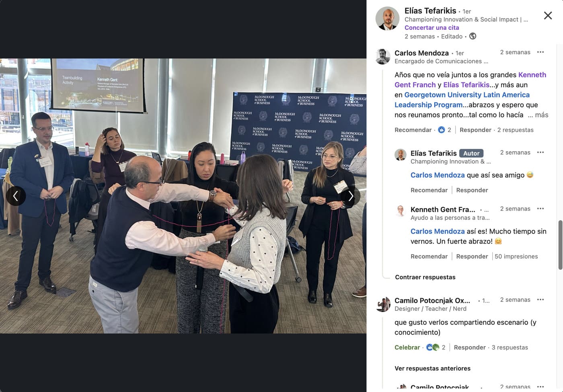Collapse replies with 'Contraer respuestas'
This screenshot has width=563, height=392.
tap(425, 277)
